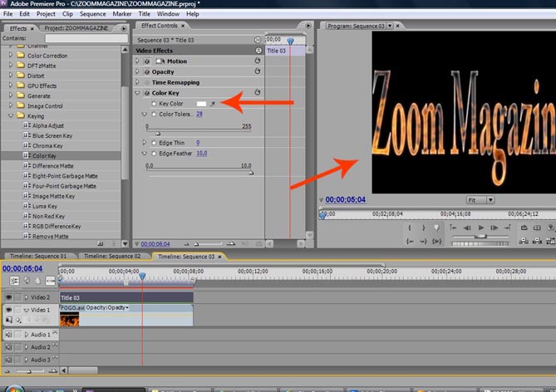556x392 pixels.
Task: Click the Color Tolerance value 28
Action: [199, 114]
